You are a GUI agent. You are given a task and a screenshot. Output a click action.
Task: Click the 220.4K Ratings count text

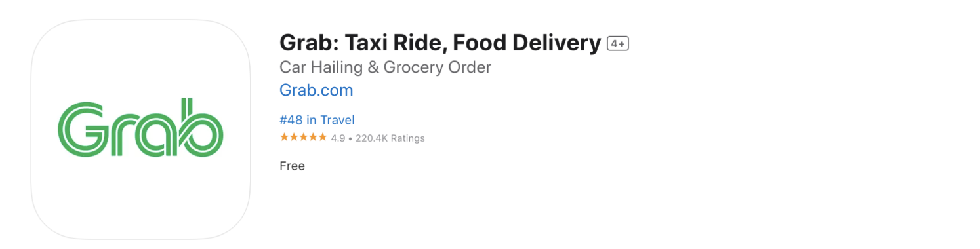[x=390, y=138]
